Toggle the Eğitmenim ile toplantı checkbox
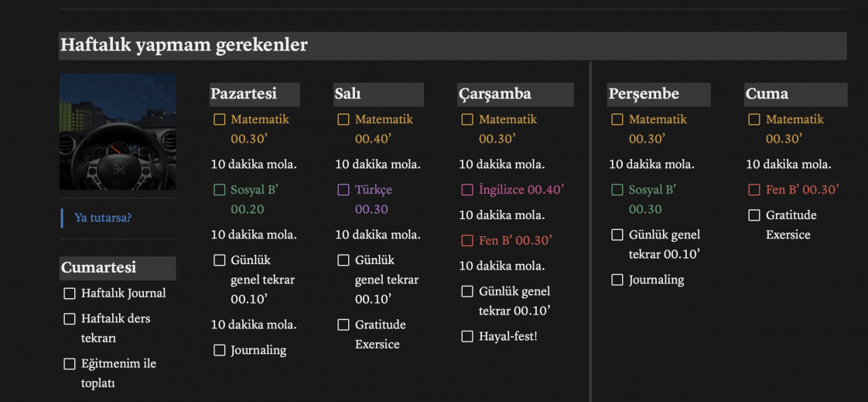 [x=70, y=364]
